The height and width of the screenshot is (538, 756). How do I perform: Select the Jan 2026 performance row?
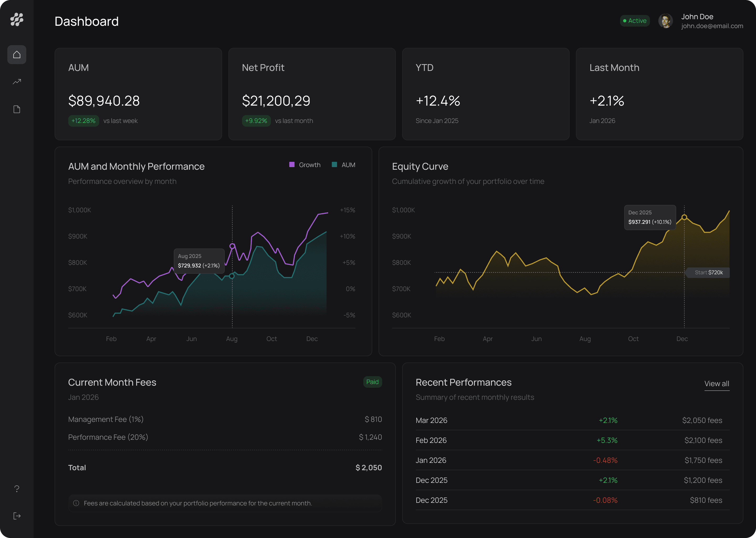click(572, 460)
